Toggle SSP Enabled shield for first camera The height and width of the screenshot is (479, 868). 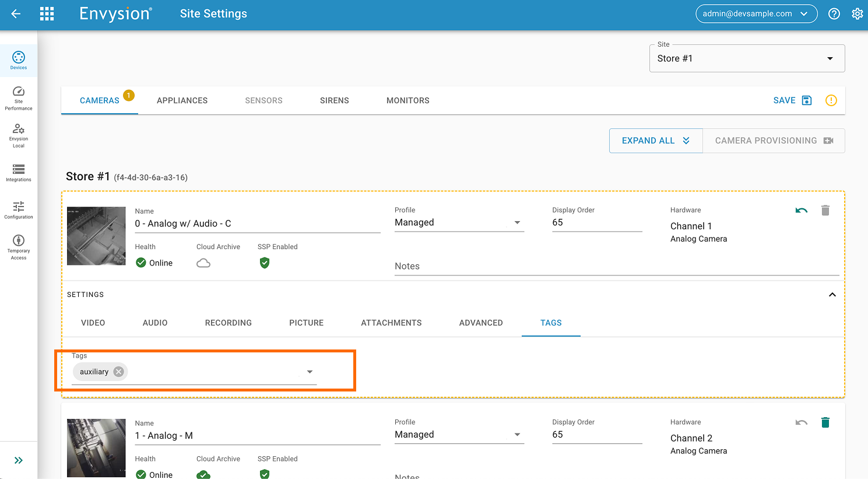(x=265, y=263)
